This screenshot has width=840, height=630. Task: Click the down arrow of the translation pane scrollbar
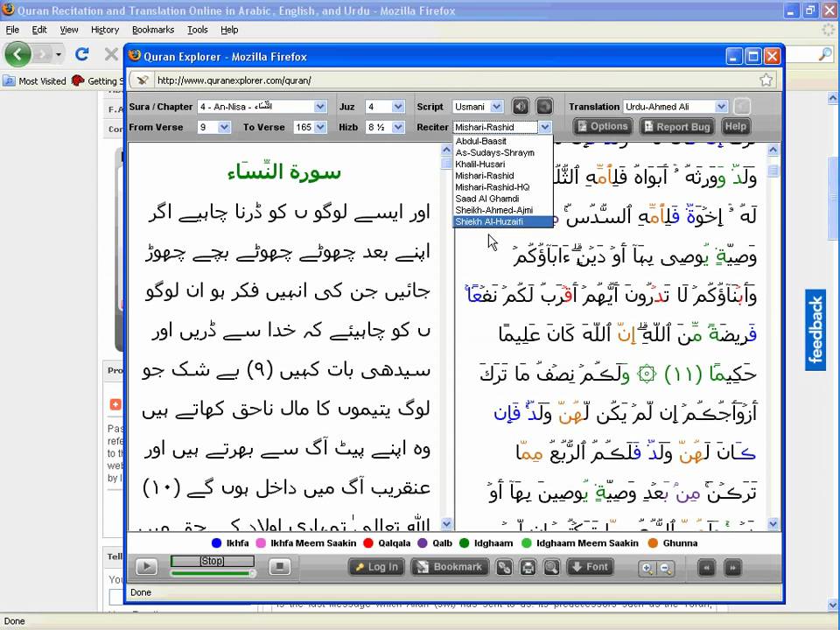[445, 524]
